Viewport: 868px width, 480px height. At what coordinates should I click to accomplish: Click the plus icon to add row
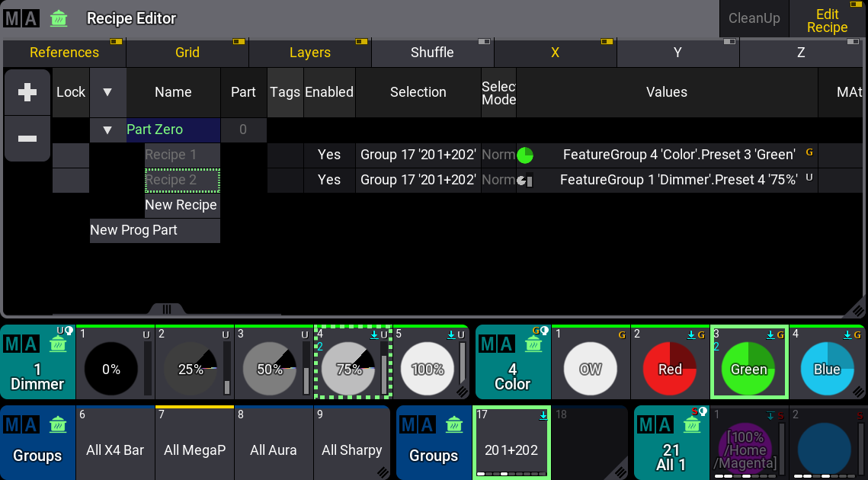click(x=27, y=92)
